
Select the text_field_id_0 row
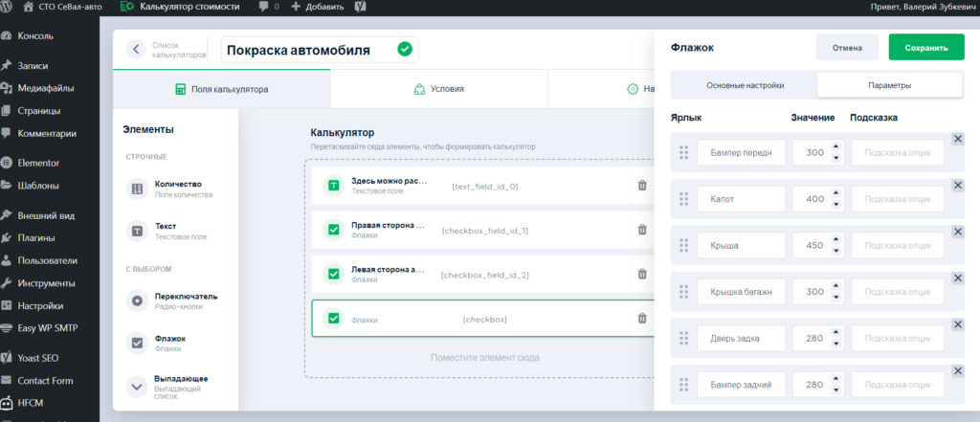click(482, 186)
